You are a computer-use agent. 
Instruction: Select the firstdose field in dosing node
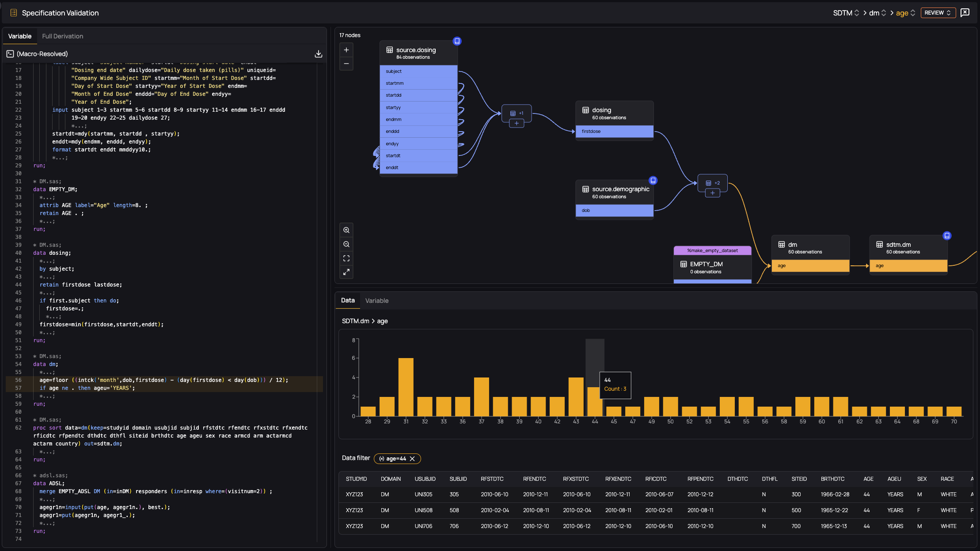(614, 132)
